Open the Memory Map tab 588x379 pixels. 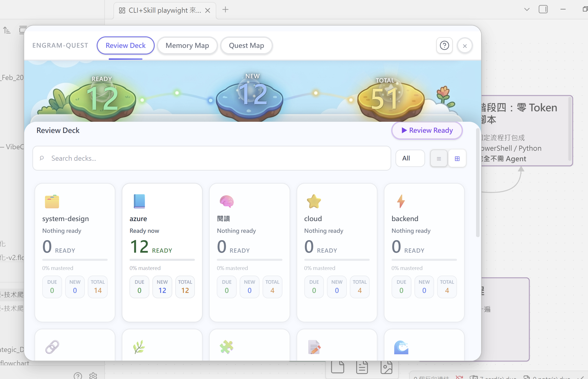point(187,45)
